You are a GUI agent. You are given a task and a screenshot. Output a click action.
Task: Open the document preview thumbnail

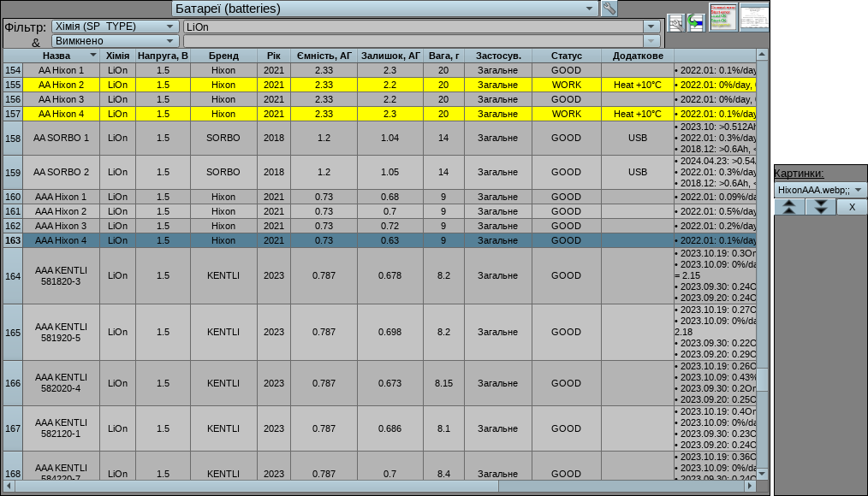(754, 16)
